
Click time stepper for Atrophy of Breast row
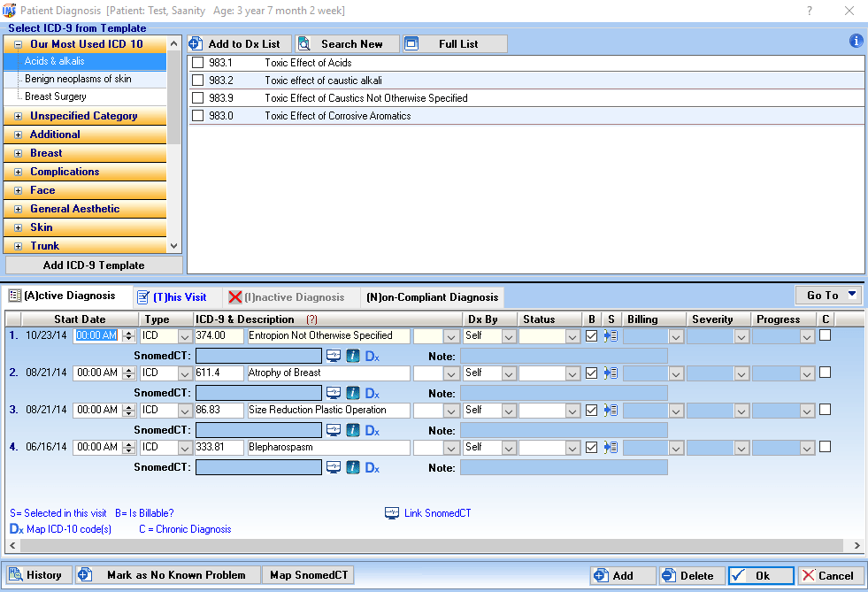pos(129,373)
